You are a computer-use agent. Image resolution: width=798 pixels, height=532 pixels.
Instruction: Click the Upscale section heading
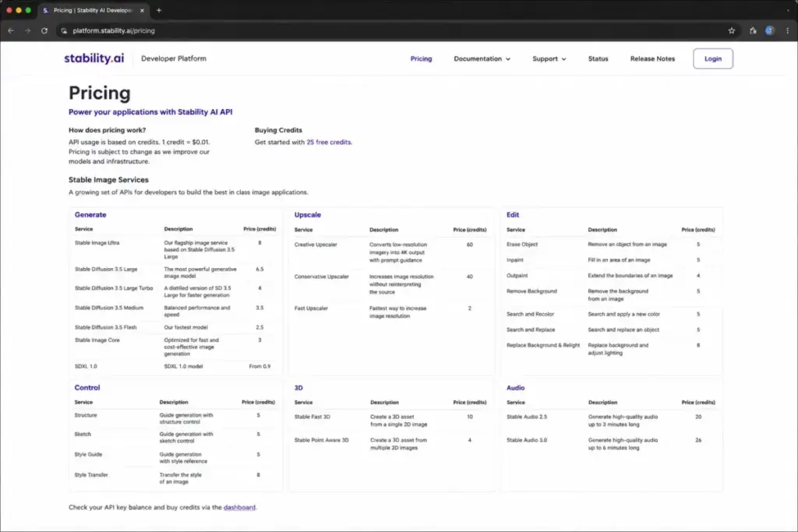click(307, 215)
